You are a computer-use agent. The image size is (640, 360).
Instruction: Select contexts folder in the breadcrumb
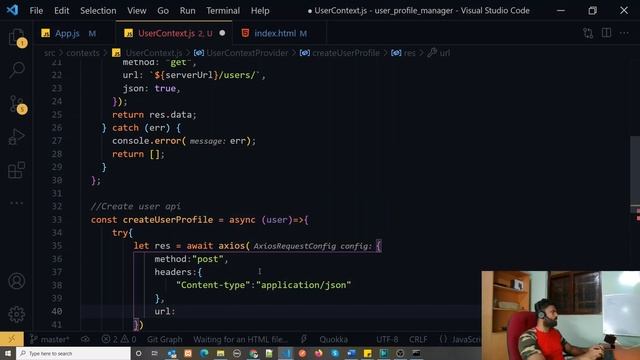tap(83, 53)
